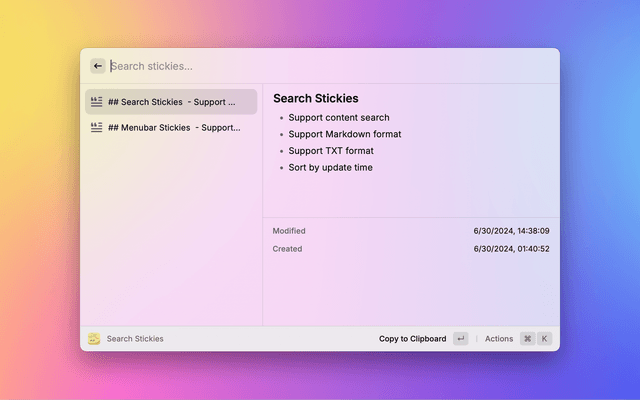Click the Support content search bullet

(339, 118)
